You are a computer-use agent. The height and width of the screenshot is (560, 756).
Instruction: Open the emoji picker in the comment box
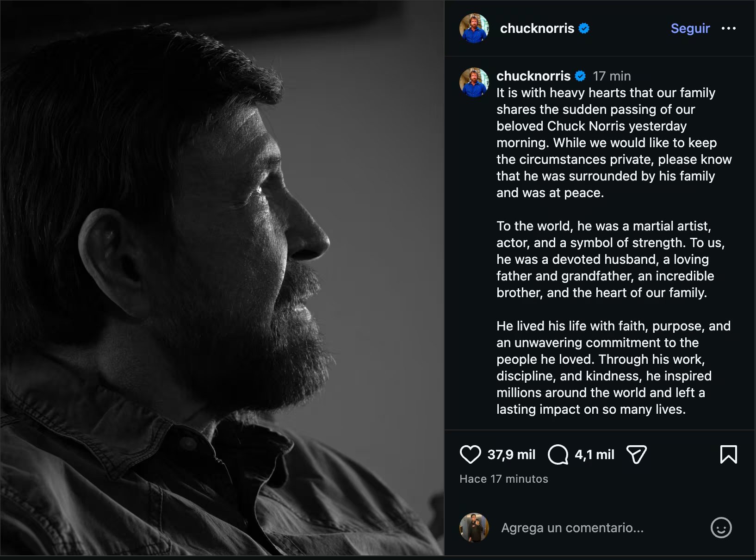[721, 528]
